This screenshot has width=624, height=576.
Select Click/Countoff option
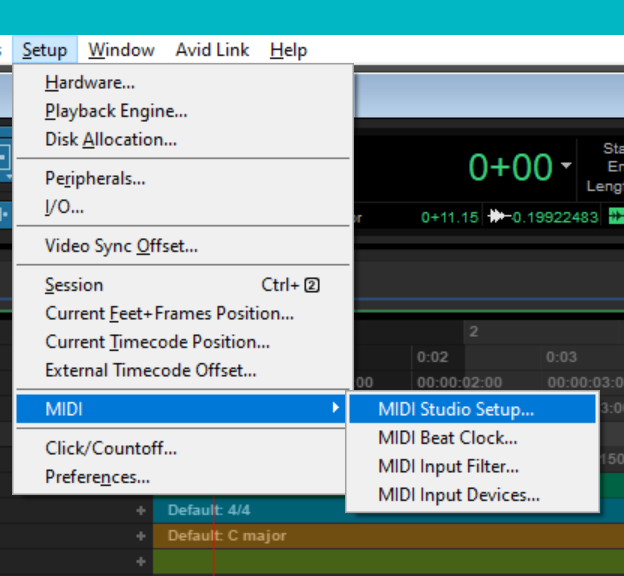pyautogui.click(x=111, y=448)
